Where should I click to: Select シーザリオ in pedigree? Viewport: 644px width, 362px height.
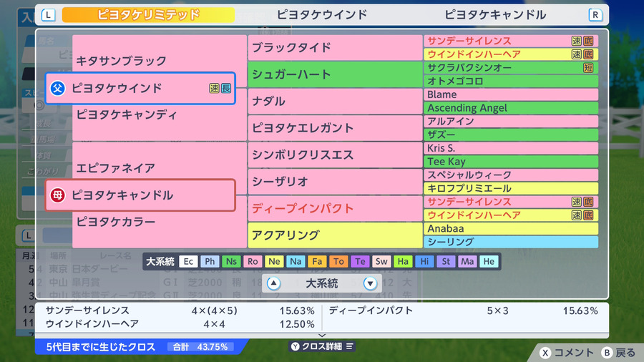(335, 182)
